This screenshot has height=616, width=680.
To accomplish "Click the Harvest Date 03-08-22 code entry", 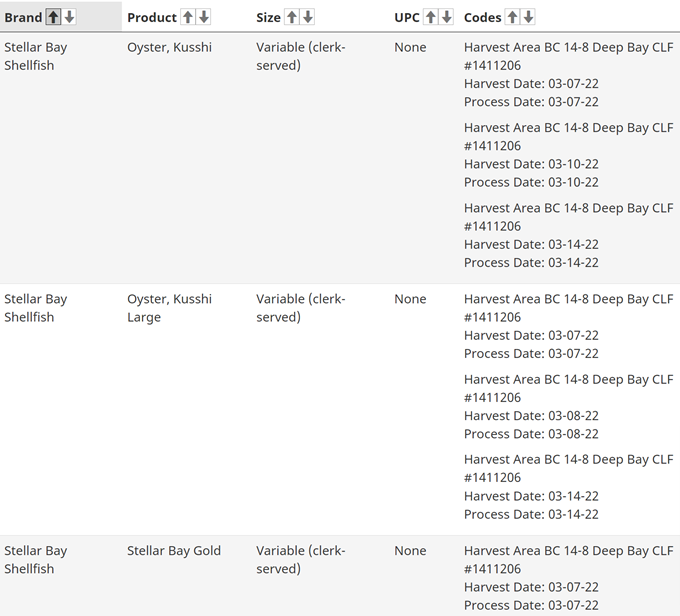I will point(531,416).
